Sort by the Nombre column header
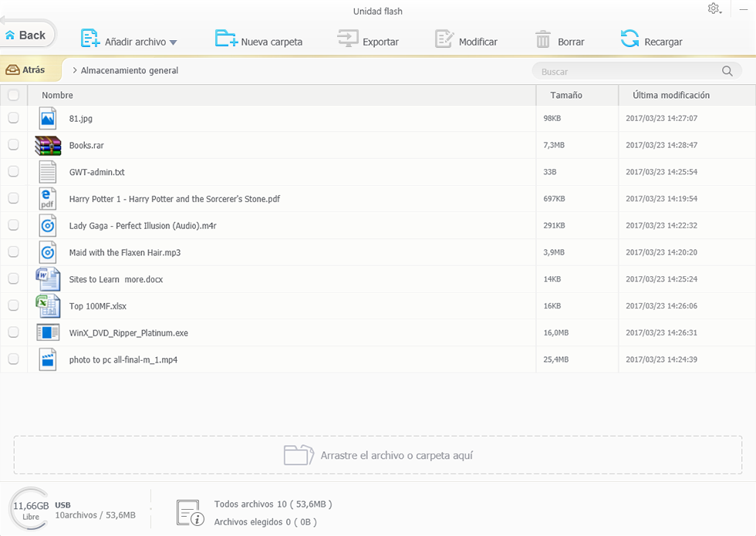The height and width of the screenshot is (536, 756). pyautogui.click(x=57, y=95)
